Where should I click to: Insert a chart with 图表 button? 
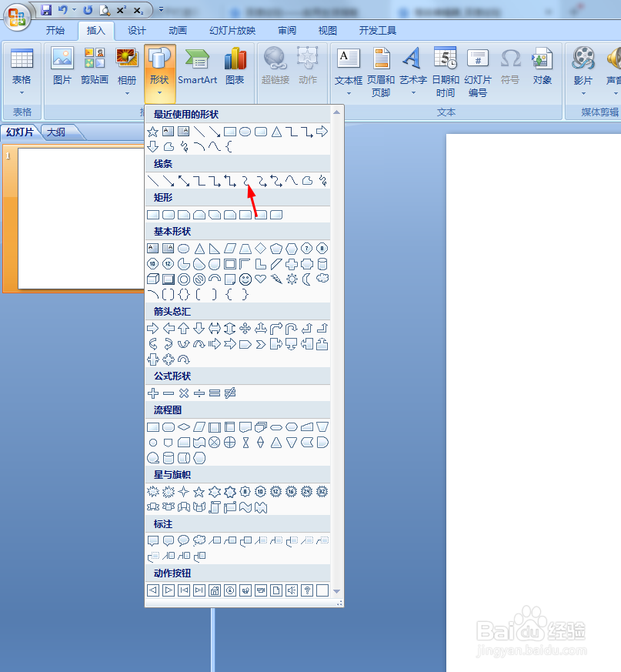point(235,66)
